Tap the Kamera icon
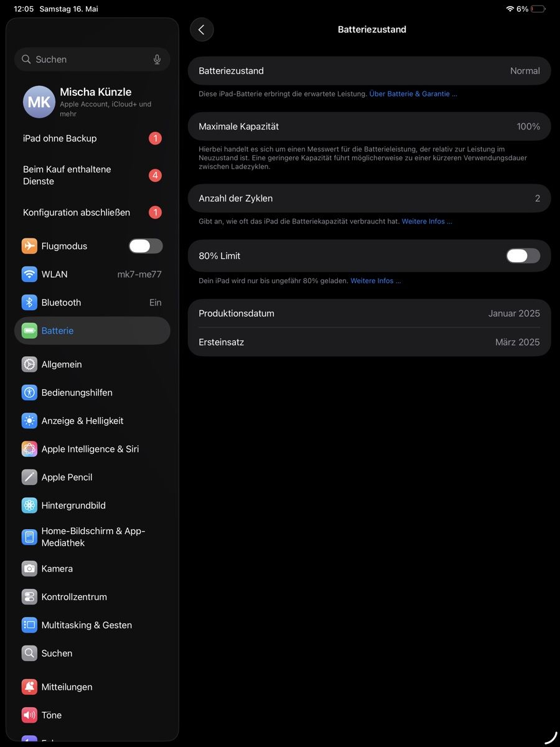The height and width of the screenshot is (747, 560). pos(29,568)
